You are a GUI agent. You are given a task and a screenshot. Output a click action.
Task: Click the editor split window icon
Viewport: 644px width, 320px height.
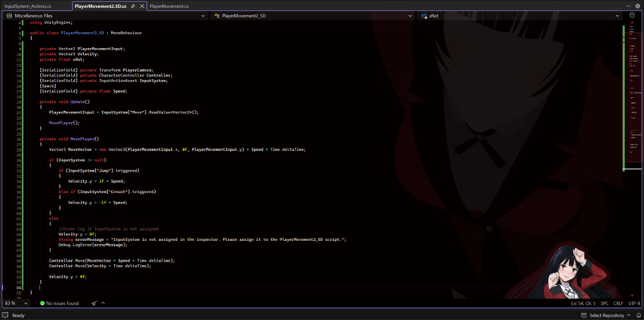[x=632, y=16]
